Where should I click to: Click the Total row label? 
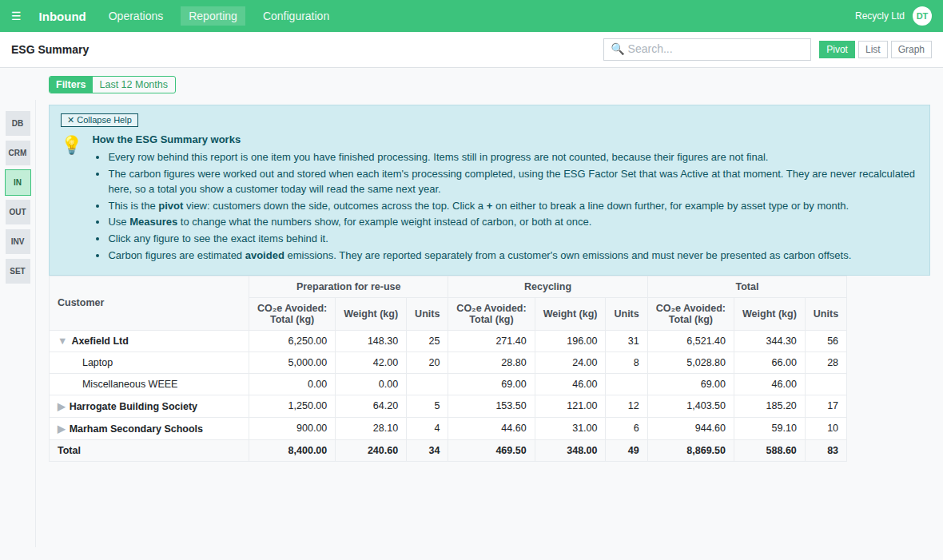[x=70, y=451]
